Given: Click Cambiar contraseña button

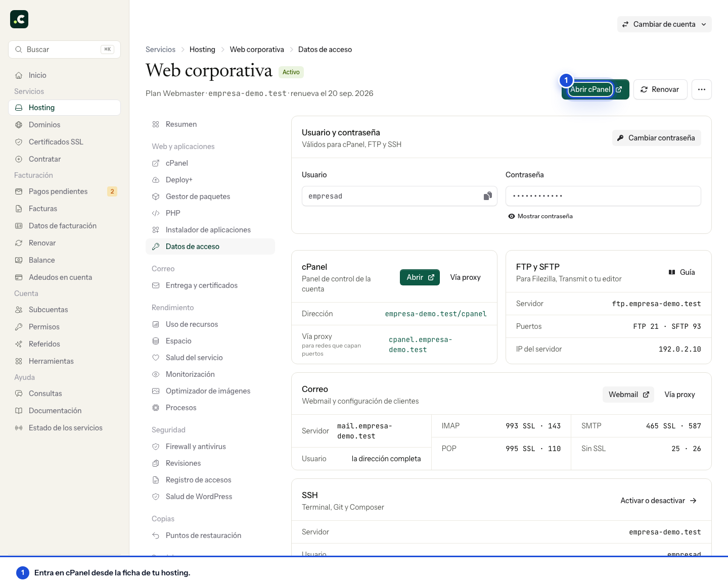Looking at the screenshot, I should [657, 138].
